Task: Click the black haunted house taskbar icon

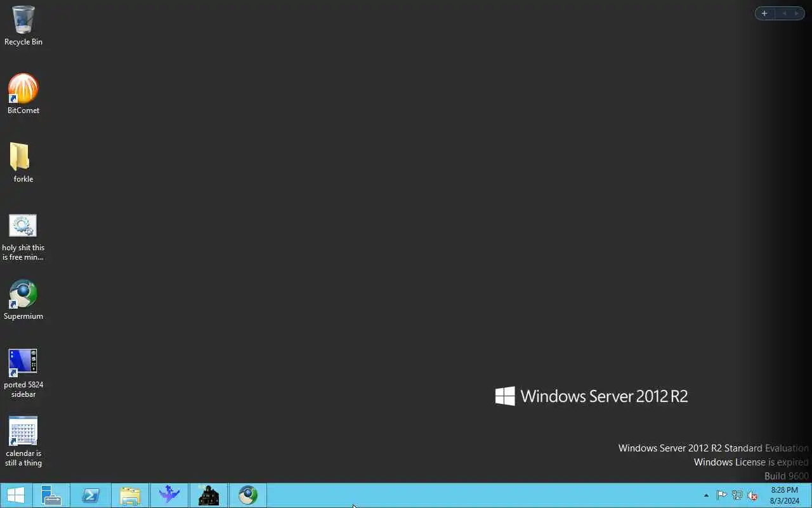Action: [209, 495]
